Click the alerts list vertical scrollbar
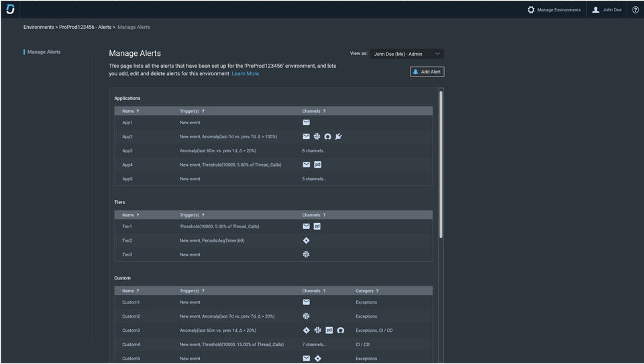 tap(441, 165)
